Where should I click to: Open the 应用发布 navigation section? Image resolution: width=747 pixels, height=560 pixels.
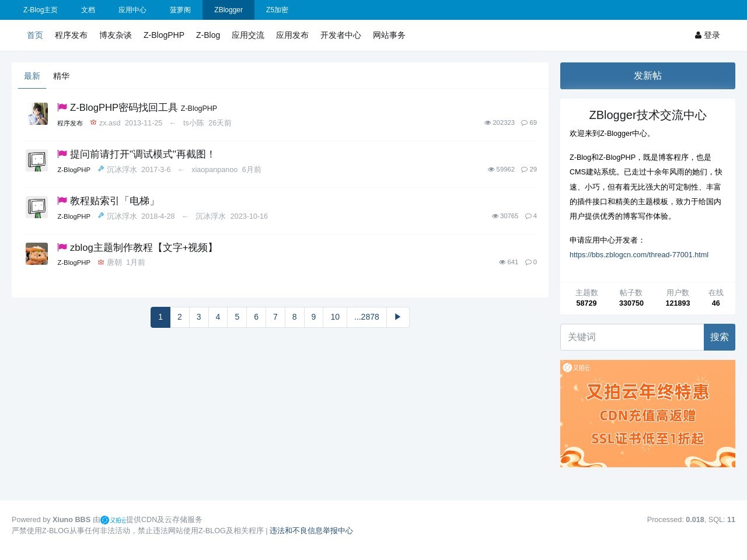pyautogui.click(x=292, y=35)
